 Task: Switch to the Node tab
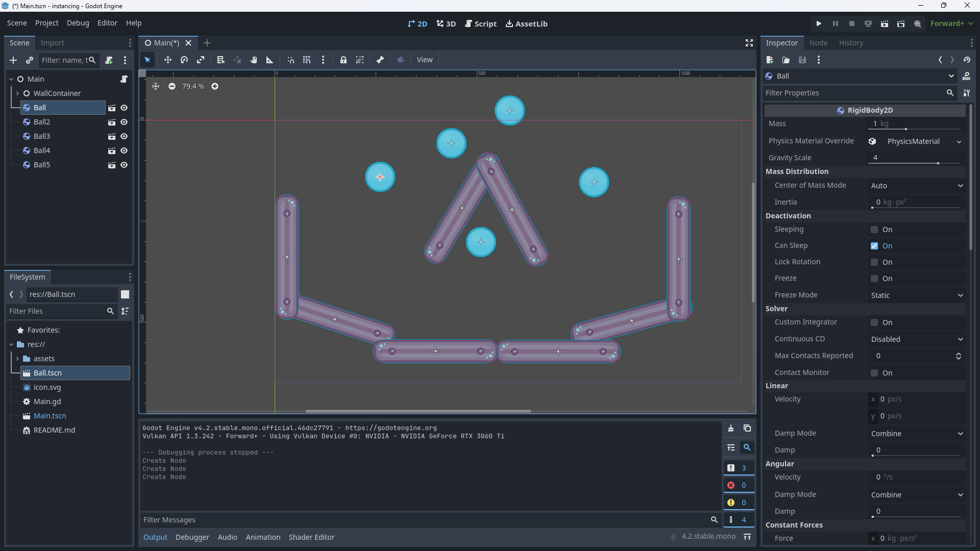[818, 43]
